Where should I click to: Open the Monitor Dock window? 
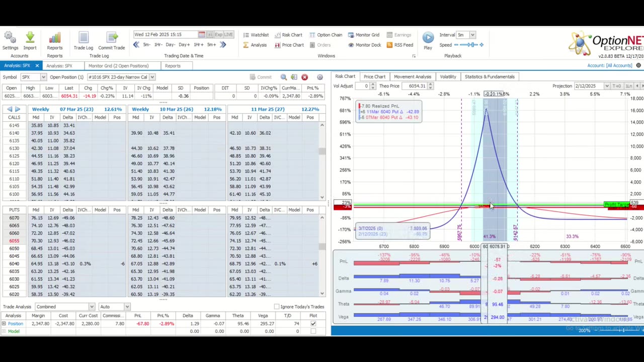click(x=364, y=45)
